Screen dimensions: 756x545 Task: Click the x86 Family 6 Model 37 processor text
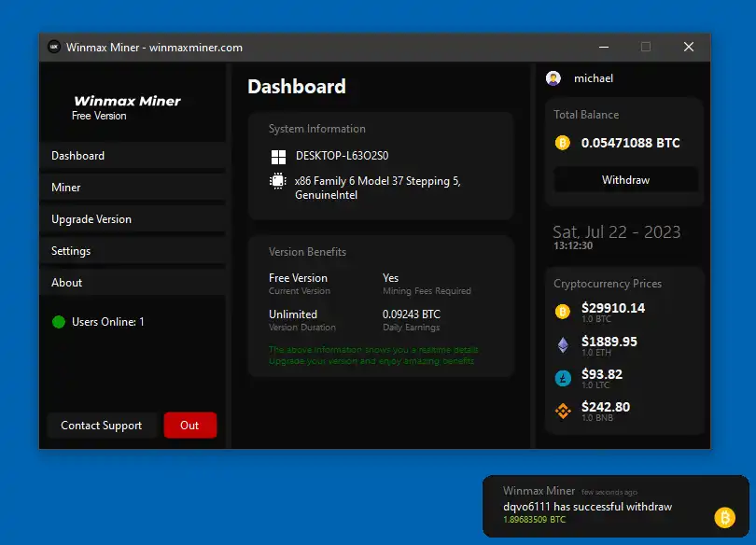pos(377,188)
